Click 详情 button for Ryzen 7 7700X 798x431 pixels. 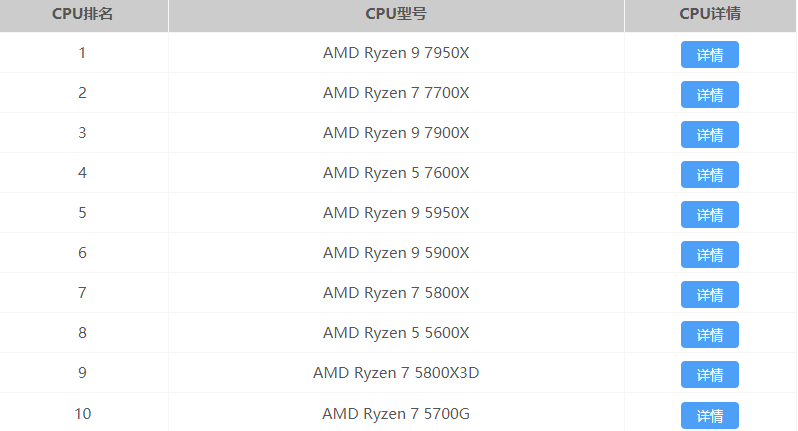709,94
